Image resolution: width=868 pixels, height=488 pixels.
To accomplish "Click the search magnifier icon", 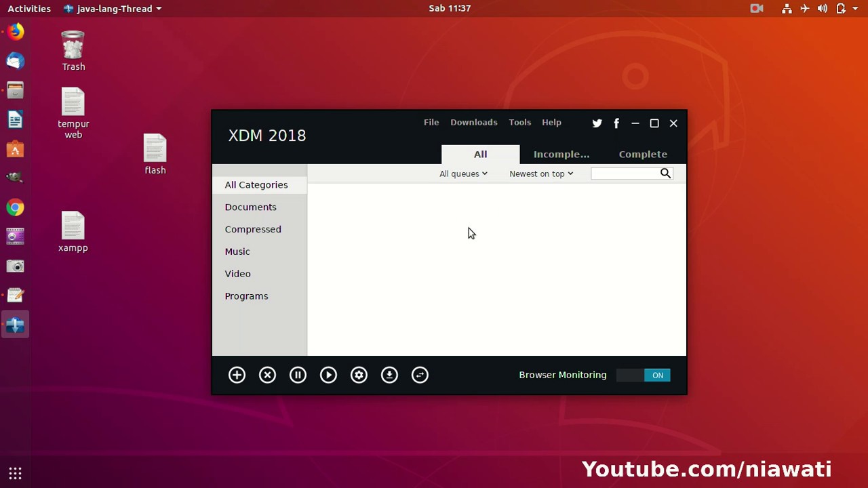I will click(x=665, y=174).
